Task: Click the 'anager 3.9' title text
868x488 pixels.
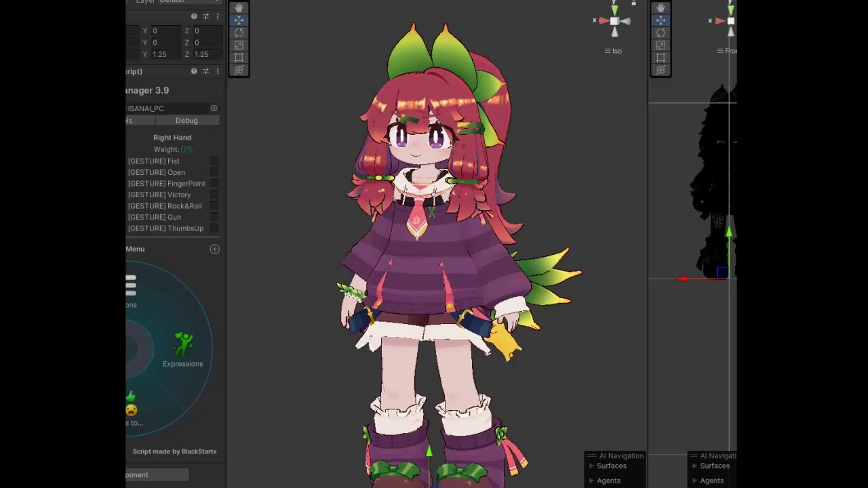Action: pos(147,90)
